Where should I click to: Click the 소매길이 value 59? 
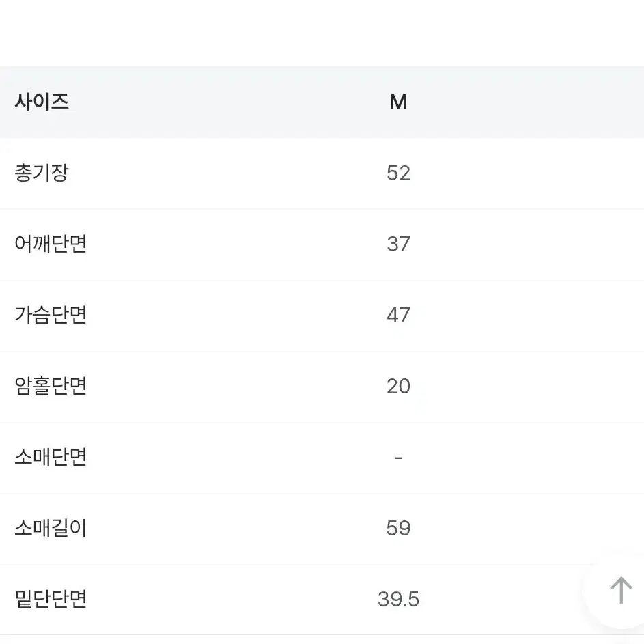(x=398, y=528)
